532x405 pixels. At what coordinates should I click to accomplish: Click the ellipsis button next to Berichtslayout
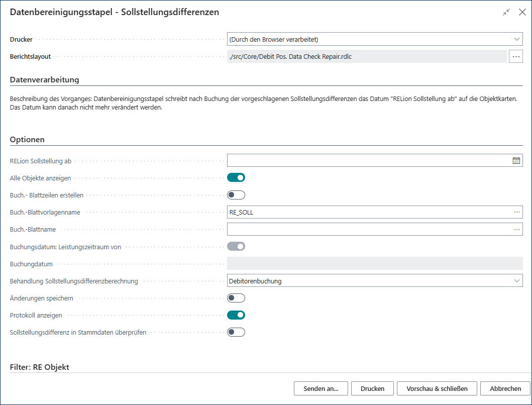(516, 56)
